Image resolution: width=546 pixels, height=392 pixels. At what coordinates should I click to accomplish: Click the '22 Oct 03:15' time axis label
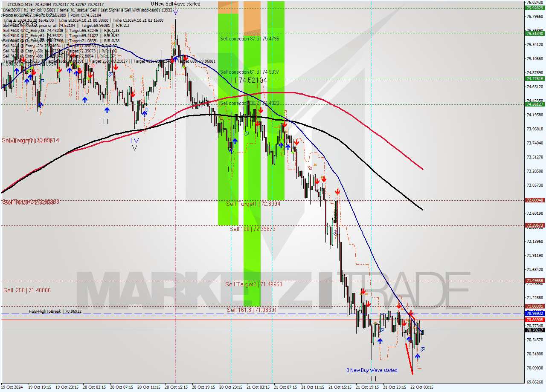tap(422, 387)
